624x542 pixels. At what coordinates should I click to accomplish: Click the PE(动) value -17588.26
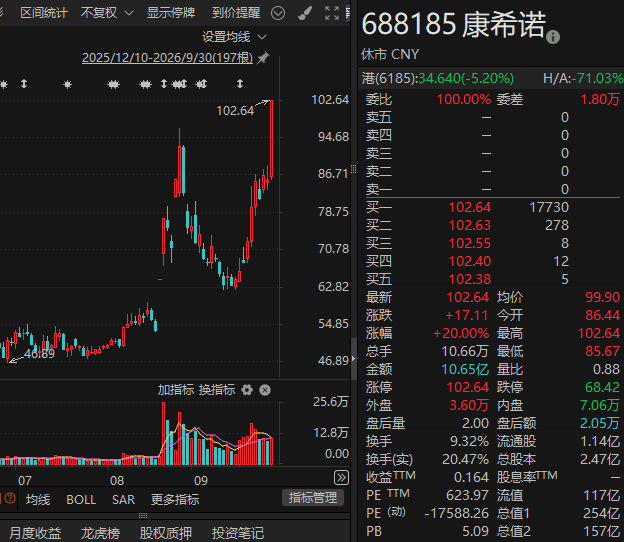[x=457, y=513]
